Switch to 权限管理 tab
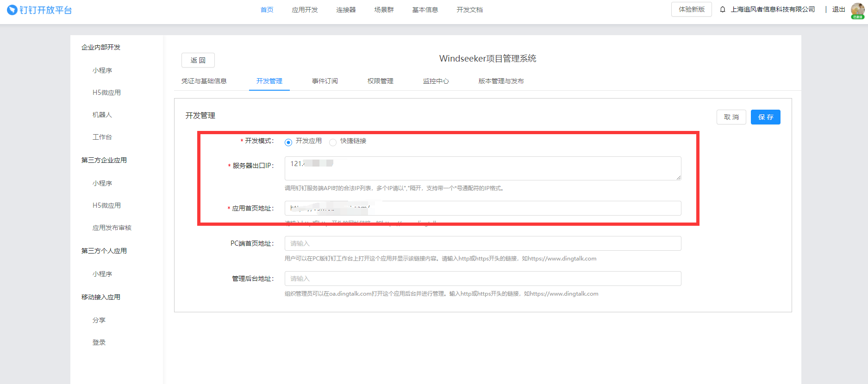Screen dimensions: 868x384 381,81
